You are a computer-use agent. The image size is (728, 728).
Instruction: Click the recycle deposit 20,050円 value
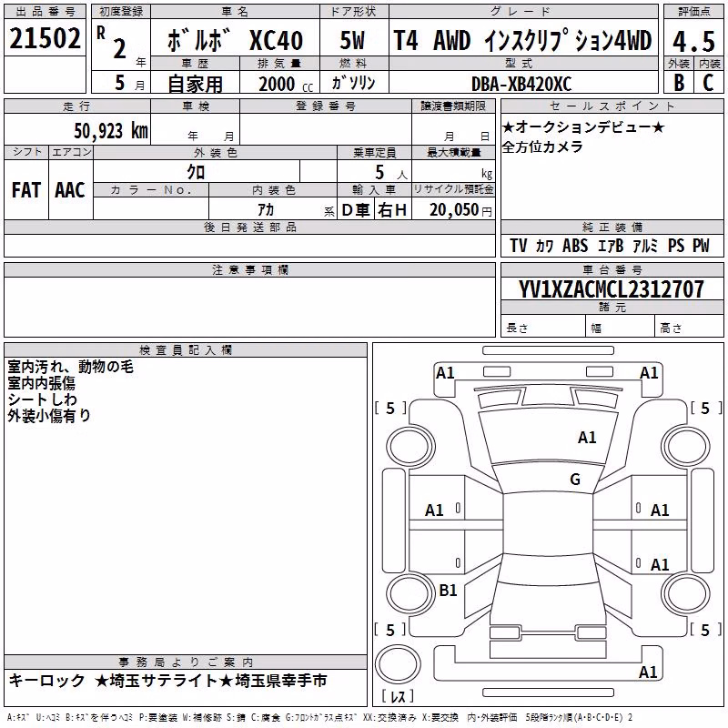coord(460,210)
